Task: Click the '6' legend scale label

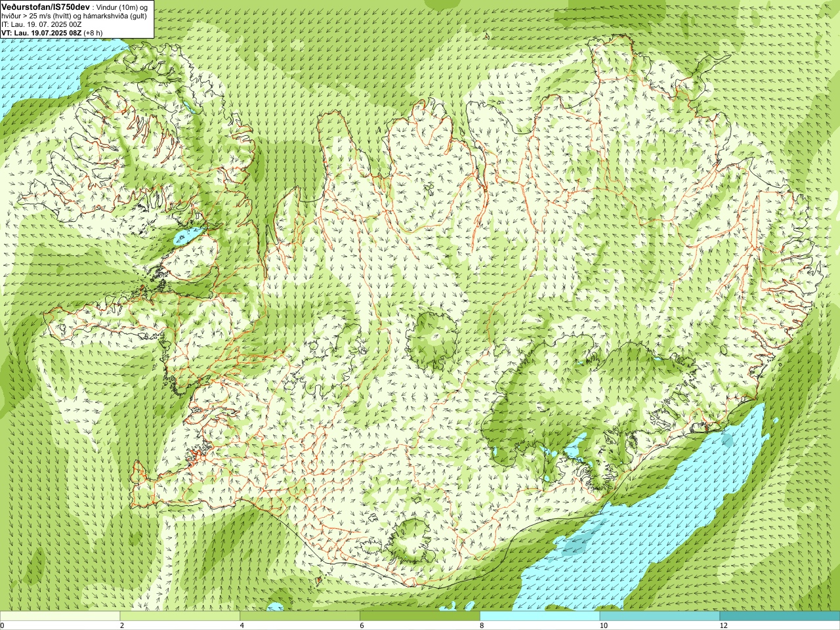Action: pyautogui.click(x=362, y=625)
